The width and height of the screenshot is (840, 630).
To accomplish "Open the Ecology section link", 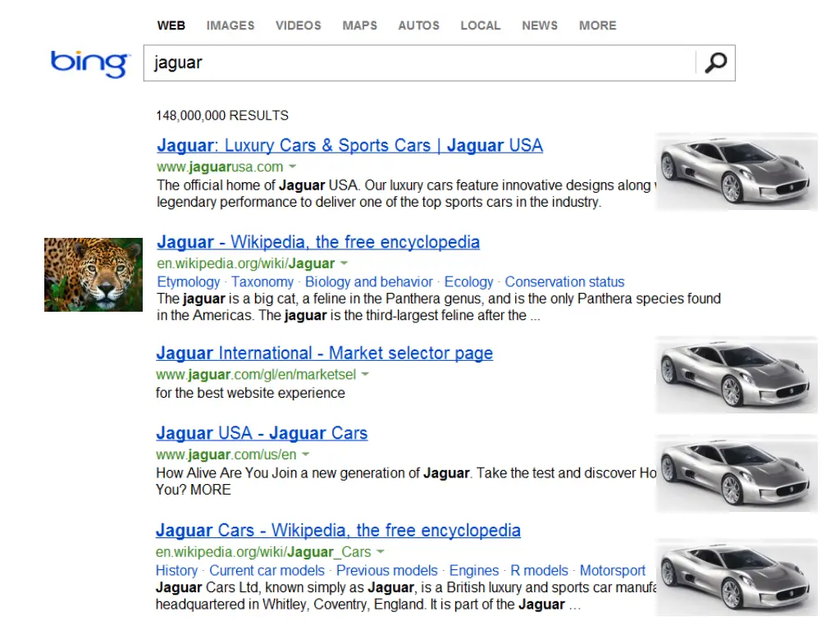I will click(x=468, y=282).
